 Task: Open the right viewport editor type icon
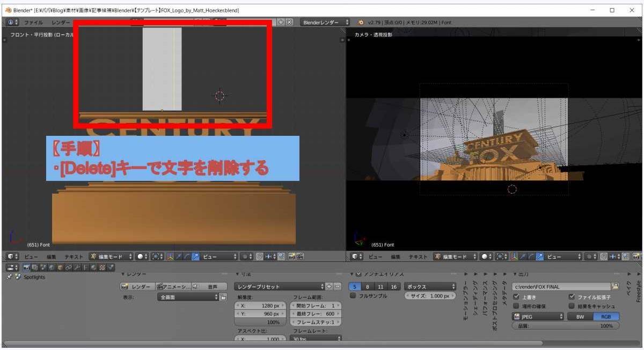click(356, 257)
